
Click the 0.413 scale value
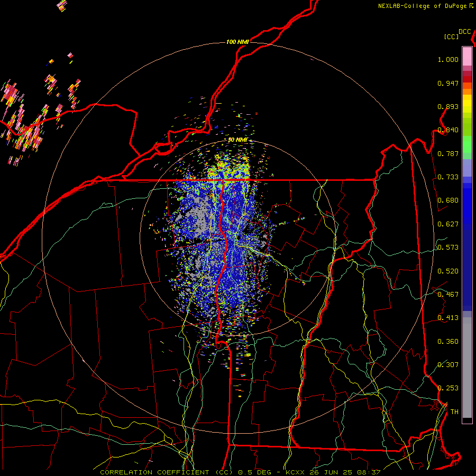[x=448, y=318]
